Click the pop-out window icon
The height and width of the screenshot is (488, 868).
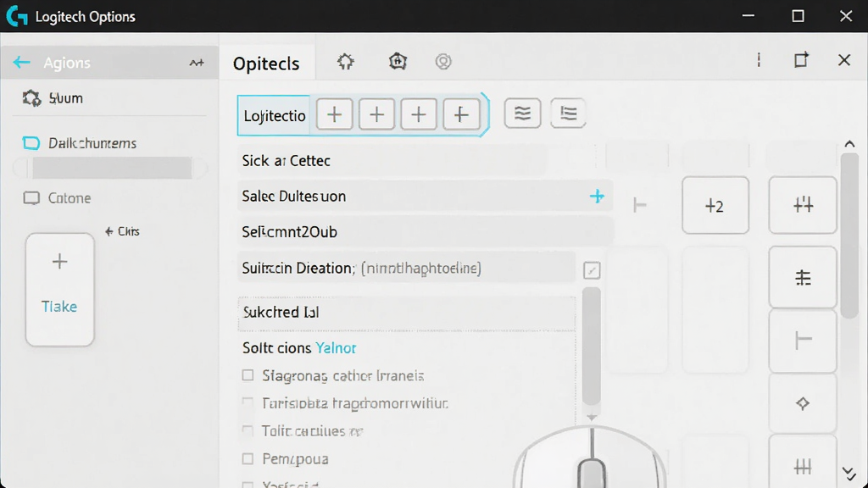click(x=801, y=60)
